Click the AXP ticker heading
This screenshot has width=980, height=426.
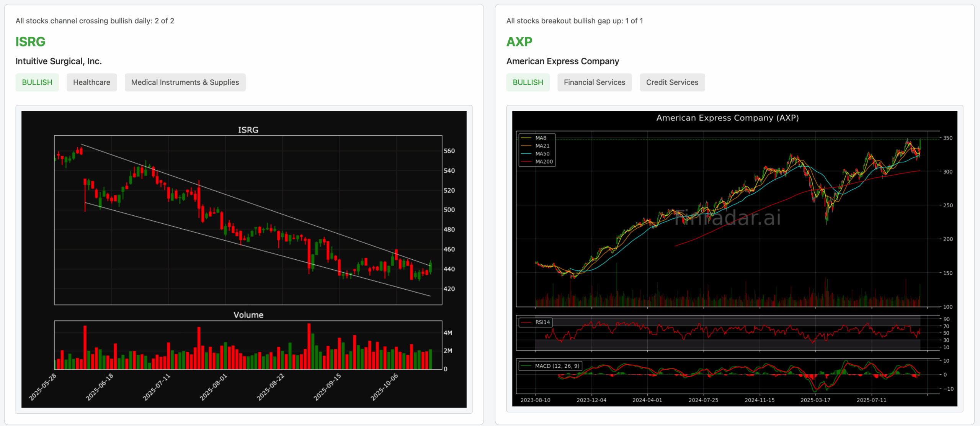[x=519, y=41]
